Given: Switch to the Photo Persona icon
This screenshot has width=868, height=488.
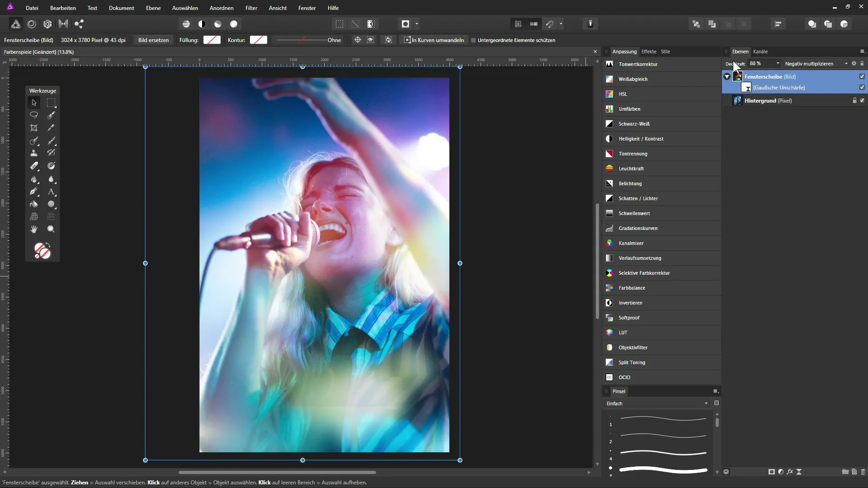Looking at the screenshot, I should point(15,24).
